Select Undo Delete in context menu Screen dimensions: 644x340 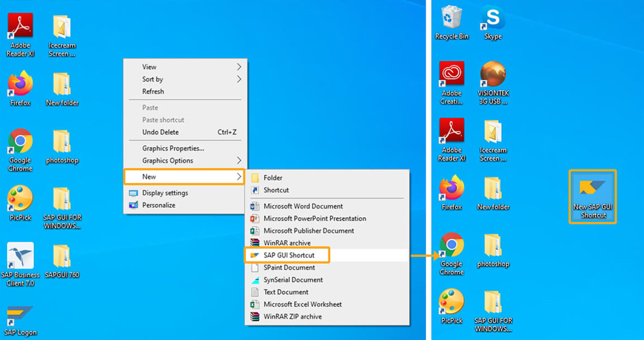click(161, 132)
